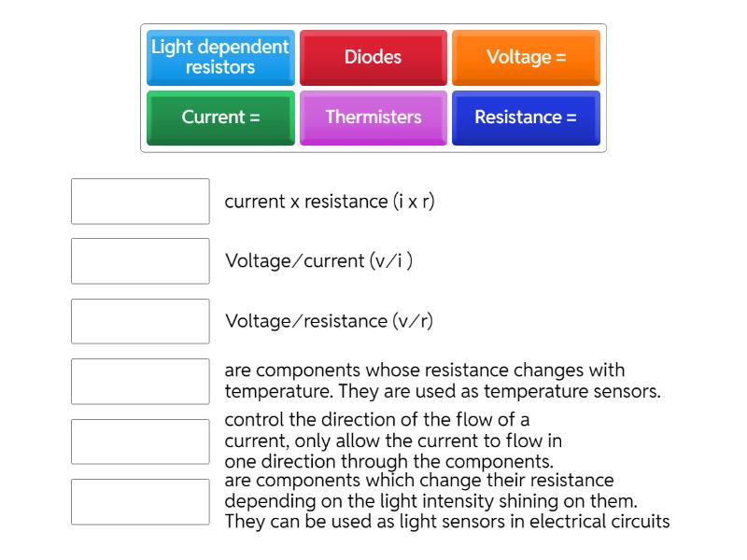Pick the red Diodes tile
Image resolution: width=747 pixels, height=560 pixels.
373,57
